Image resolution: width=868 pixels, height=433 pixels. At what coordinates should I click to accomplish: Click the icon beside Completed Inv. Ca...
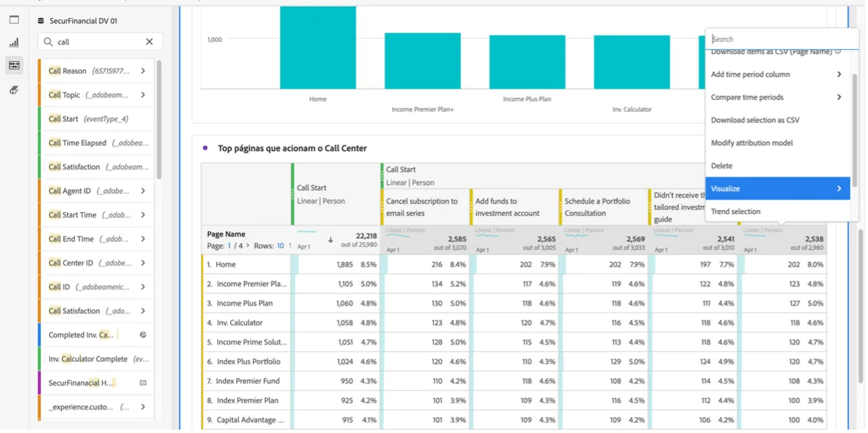coord(143,335)
